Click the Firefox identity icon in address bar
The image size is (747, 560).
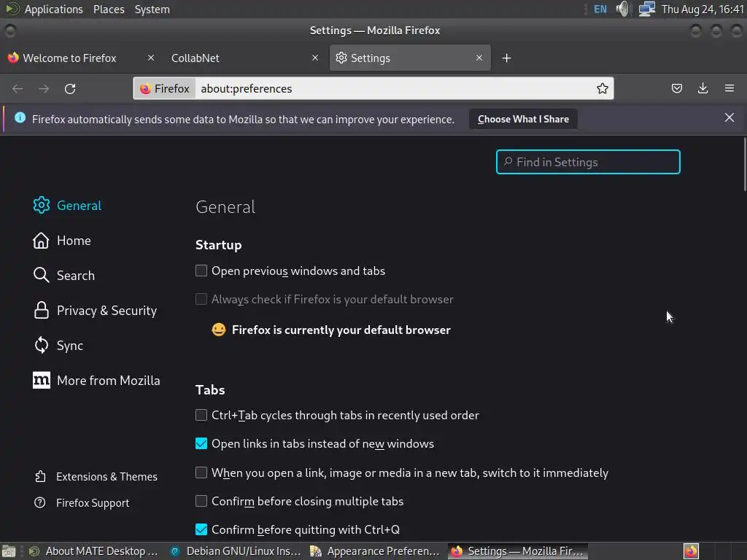click(x=165, y=88)
